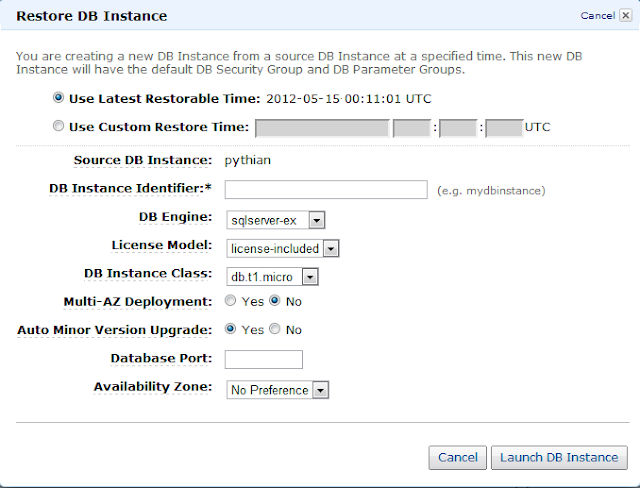Close dialog with top-right Cancel X icon

tap(624, 16)
